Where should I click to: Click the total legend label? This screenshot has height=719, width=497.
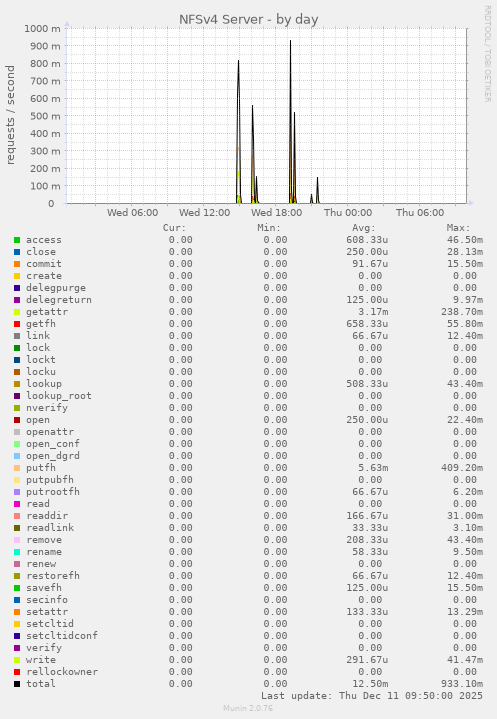point(41,684)
